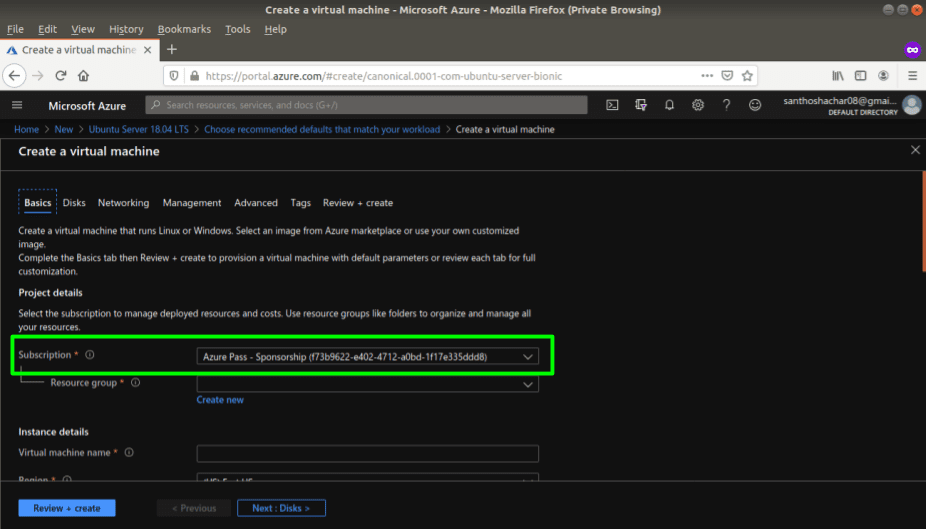The image size is (926, 530).
Task: Open Cloud Shell icon in Azure header
Action: [x=612, y=105]
